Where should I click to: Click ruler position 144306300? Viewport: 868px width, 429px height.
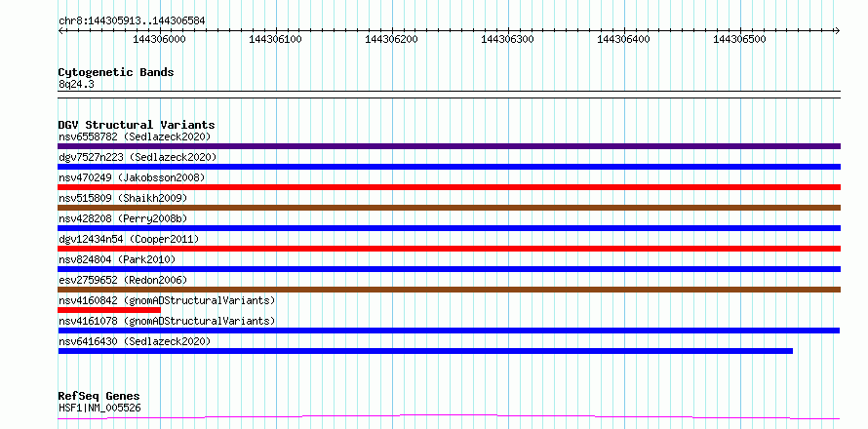click(x=507, y=39)
